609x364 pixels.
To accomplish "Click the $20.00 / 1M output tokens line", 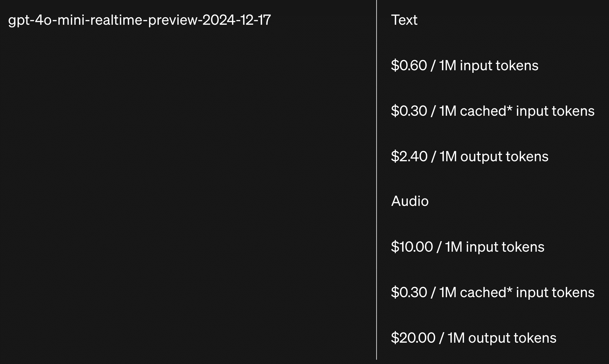I will (x=473, y=338).
